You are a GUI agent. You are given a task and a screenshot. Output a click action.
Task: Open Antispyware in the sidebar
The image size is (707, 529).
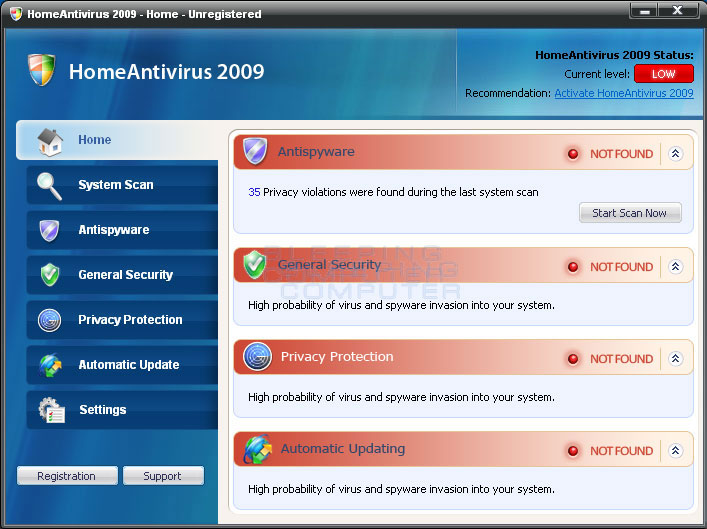pyautogui.click(x=122, y=230)
